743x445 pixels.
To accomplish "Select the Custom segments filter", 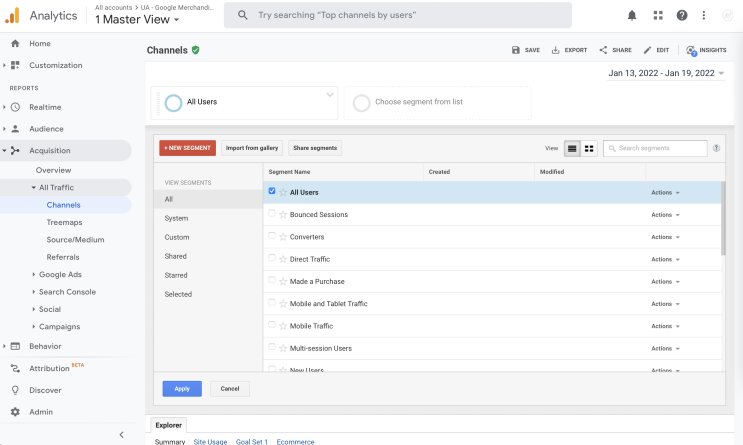I will (177, 237).
